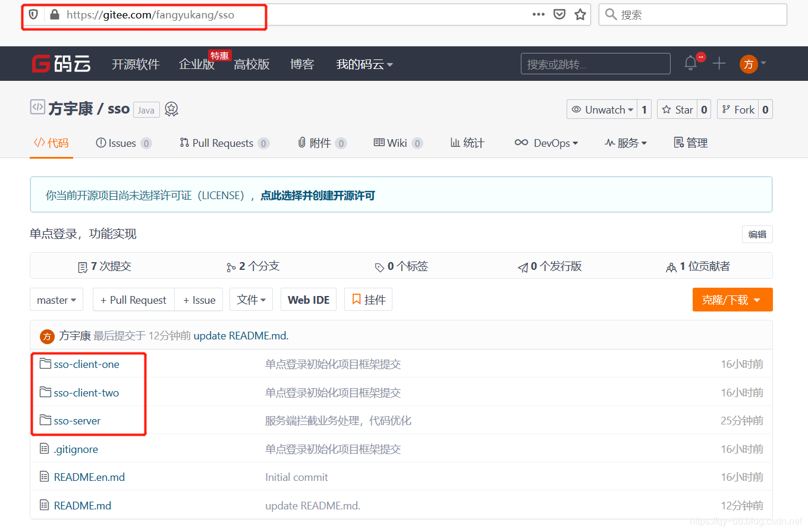The width and height of the screenshot is (808, 532).
Task: View the 0 个标签 tags
Action: [x=401, y=266]
